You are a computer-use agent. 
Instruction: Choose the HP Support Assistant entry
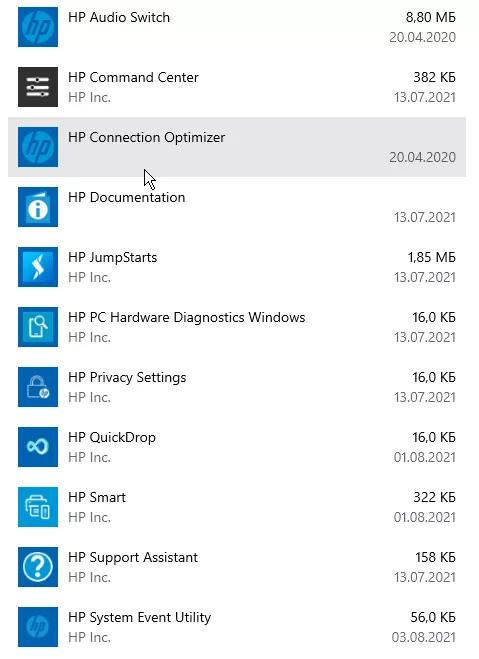(x=237, y=567)
